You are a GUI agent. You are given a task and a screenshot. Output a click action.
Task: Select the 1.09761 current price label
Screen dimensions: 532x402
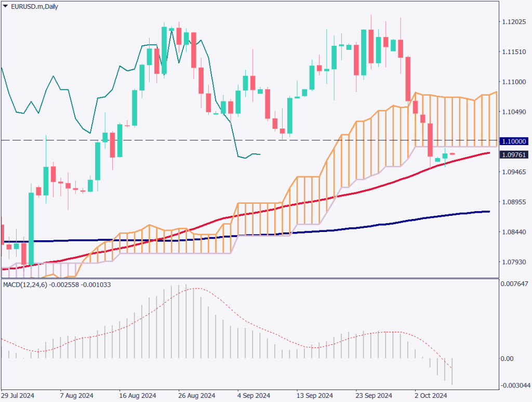click(x=514, y=154)
